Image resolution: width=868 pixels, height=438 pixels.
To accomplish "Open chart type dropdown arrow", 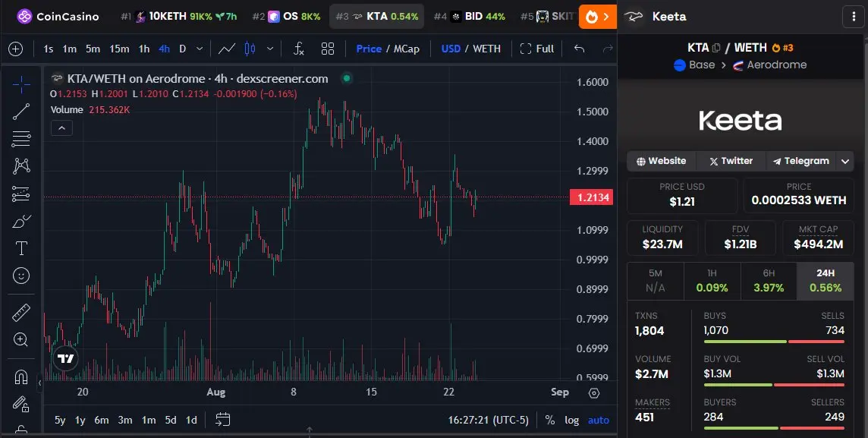I will [x=270, y=49].
